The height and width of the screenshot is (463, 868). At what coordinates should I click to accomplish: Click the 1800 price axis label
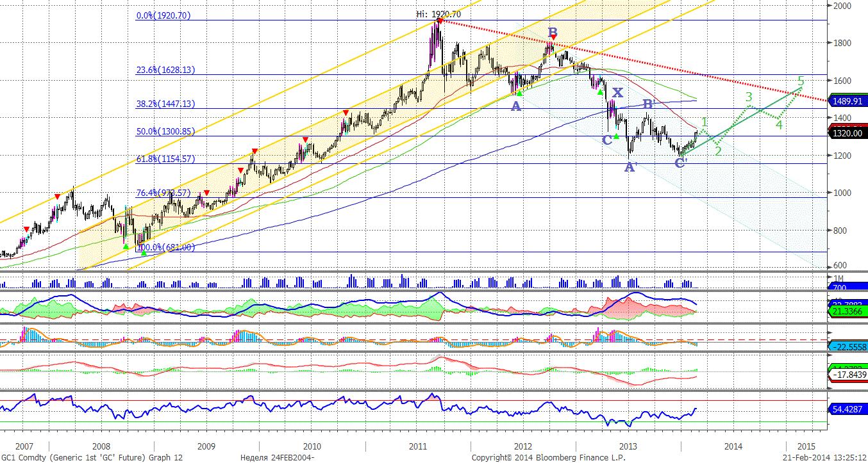[x=842, y=43]
